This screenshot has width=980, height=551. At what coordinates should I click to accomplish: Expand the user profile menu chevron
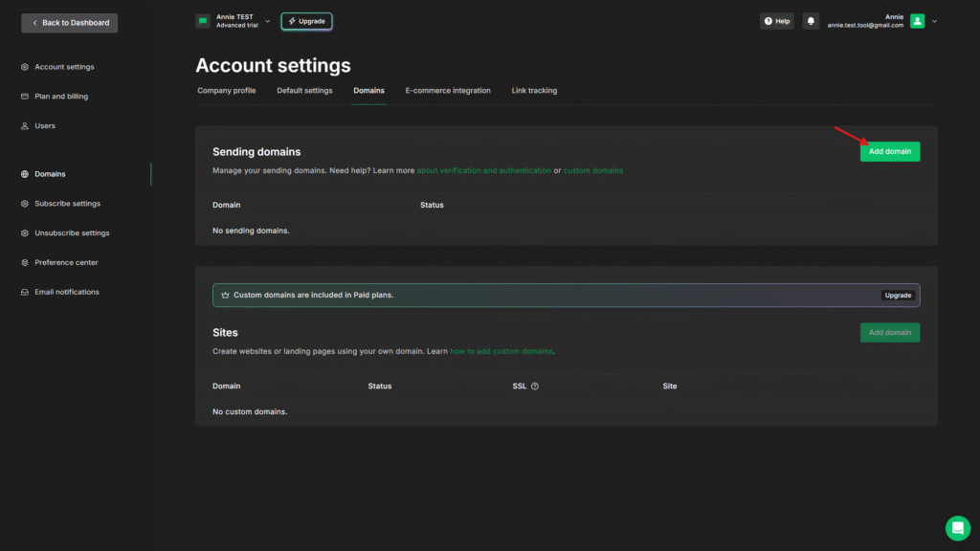coord(934,21)
